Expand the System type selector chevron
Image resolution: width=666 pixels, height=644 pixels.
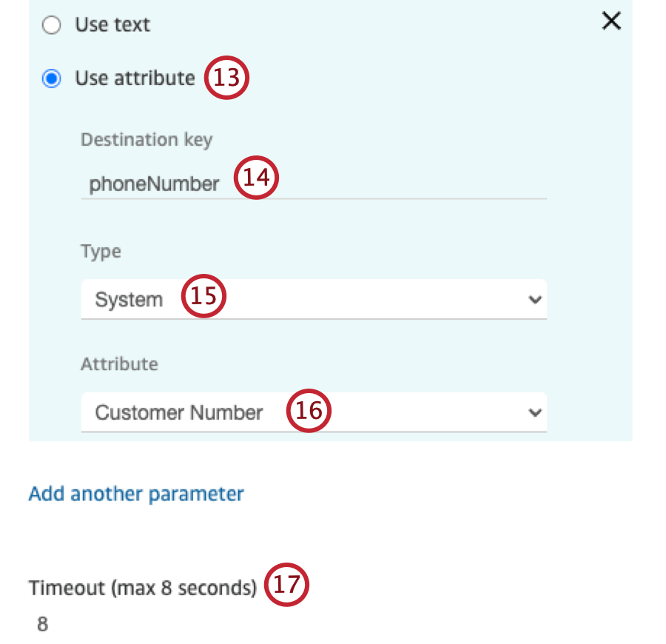pos(535,299)
